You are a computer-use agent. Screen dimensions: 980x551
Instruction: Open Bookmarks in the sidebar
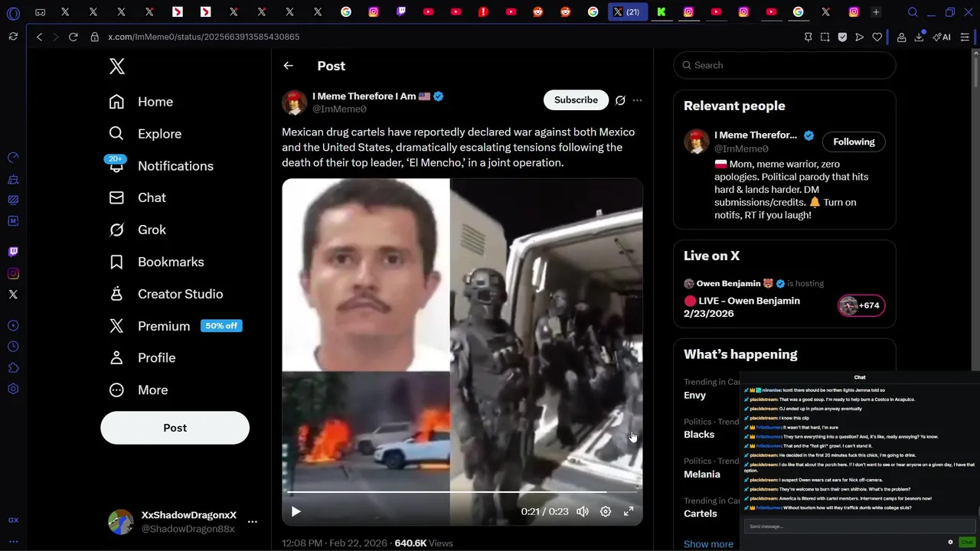tap(156, 262)
